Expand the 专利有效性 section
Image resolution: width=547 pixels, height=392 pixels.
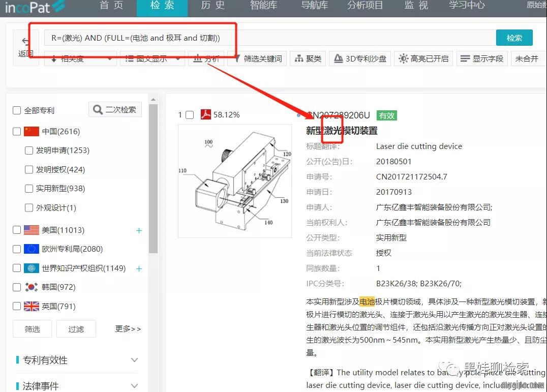[134, 360]
